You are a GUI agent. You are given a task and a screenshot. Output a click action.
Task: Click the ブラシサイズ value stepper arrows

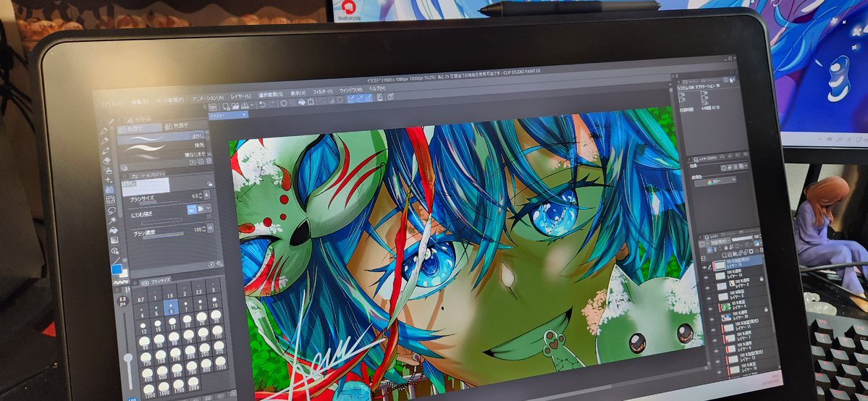[x=201, y=195]
